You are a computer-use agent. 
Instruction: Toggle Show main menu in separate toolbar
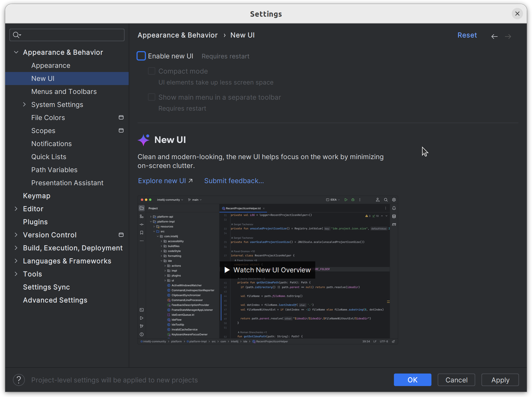tap(152, 97)
